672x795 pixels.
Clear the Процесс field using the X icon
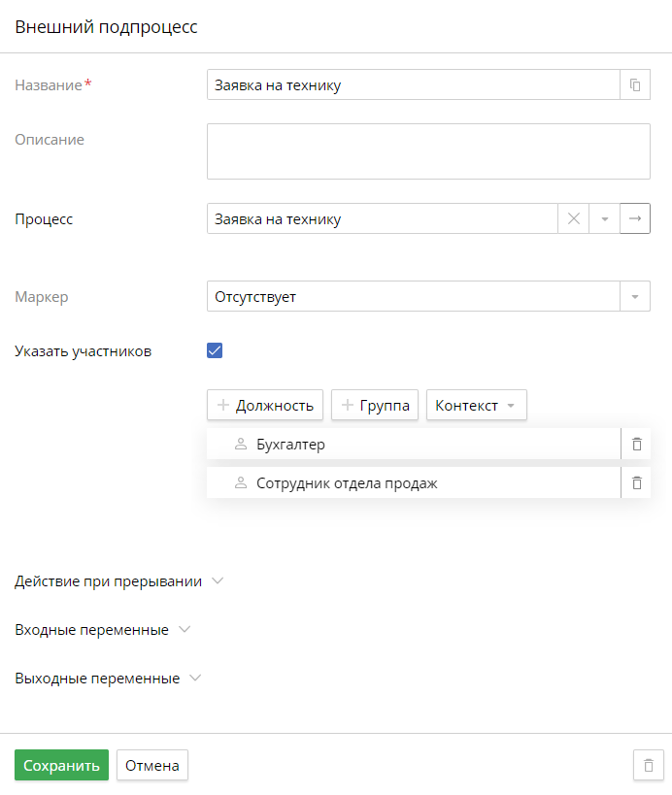pos(573,218)
